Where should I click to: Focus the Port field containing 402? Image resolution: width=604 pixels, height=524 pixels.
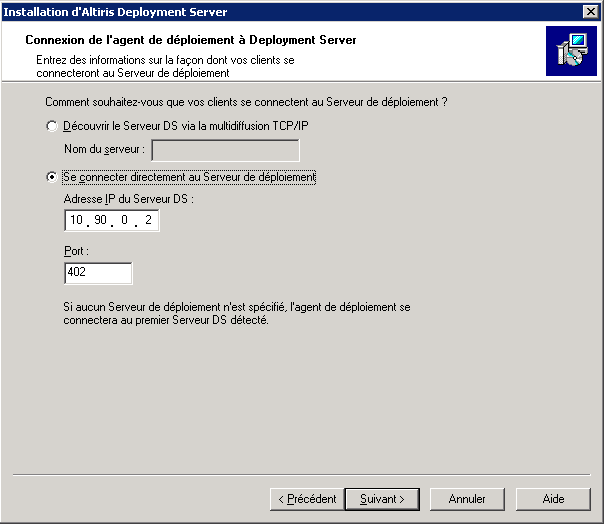98,273
